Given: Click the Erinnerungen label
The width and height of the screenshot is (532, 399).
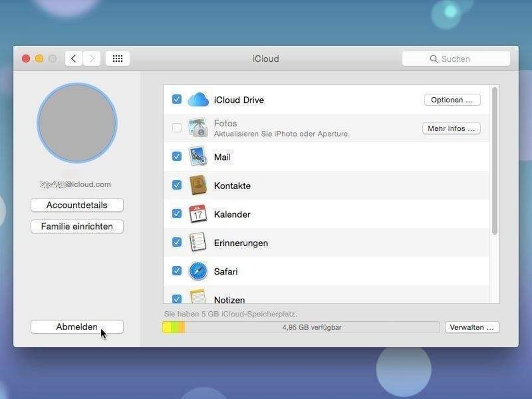Looking at the screenshot, I should [x=241, y=243].
